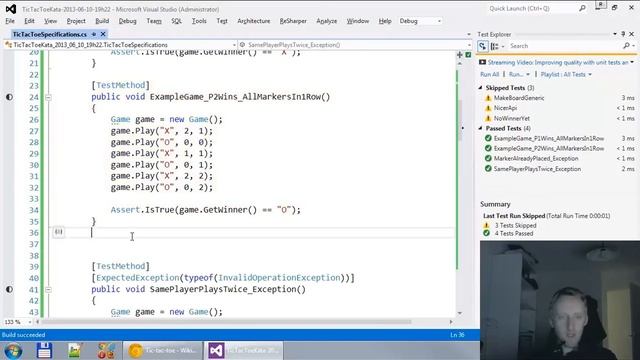Open the Team menu
Image resolution: width=640 pixels, height=360 pixels.
pos(154,21)
